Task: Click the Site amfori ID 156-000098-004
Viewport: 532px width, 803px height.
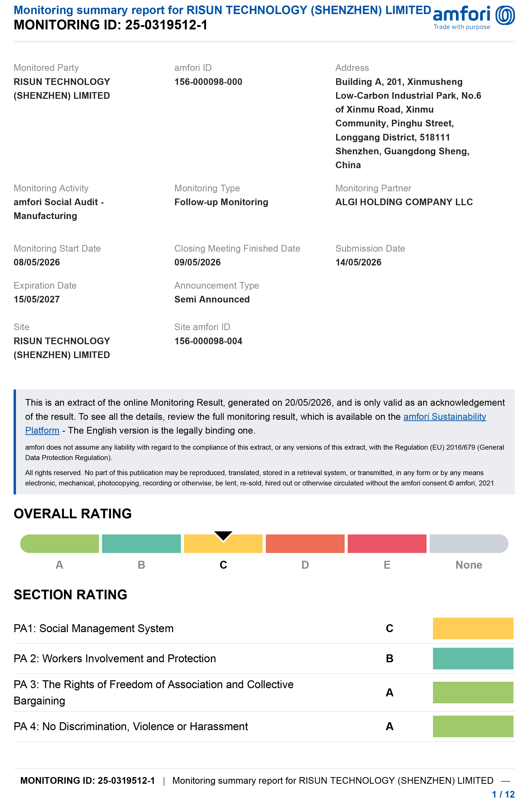Action: (208, 341)
